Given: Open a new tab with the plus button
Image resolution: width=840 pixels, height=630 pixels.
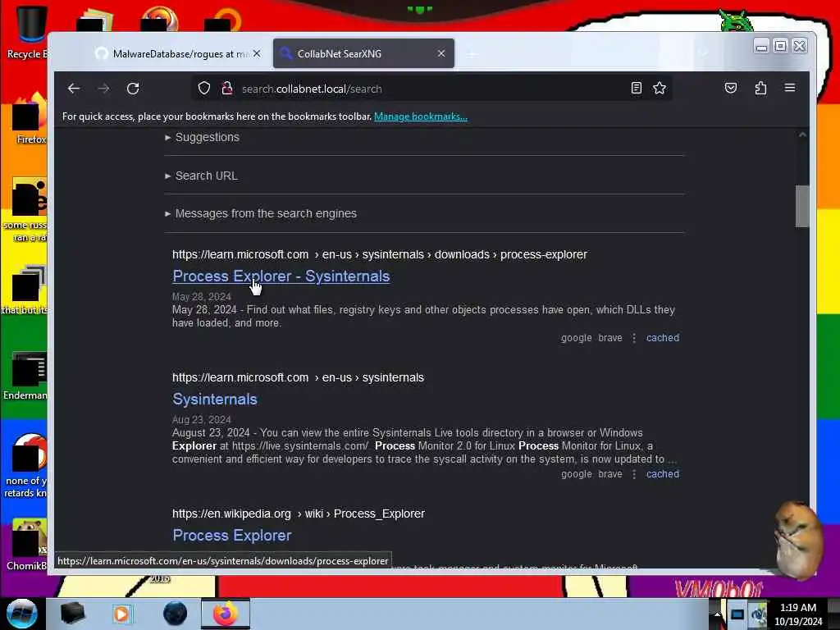Looking at the screenshot, I should click(x=472, y=54).
